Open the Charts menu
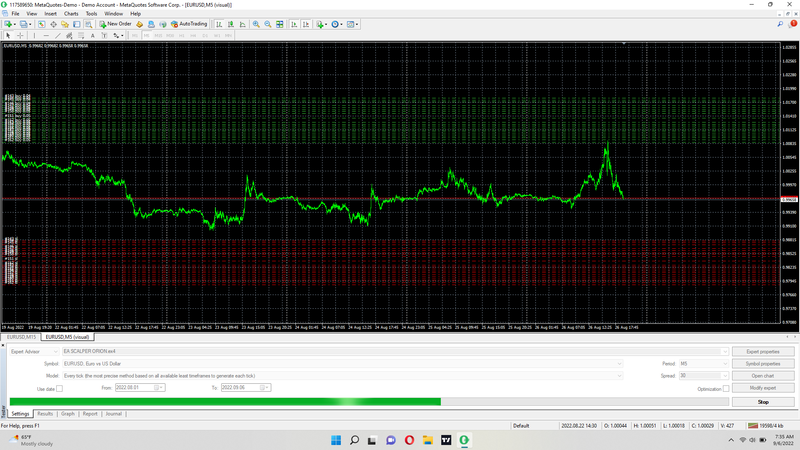This screenshot has height=450, width=800. coord(71,14)
